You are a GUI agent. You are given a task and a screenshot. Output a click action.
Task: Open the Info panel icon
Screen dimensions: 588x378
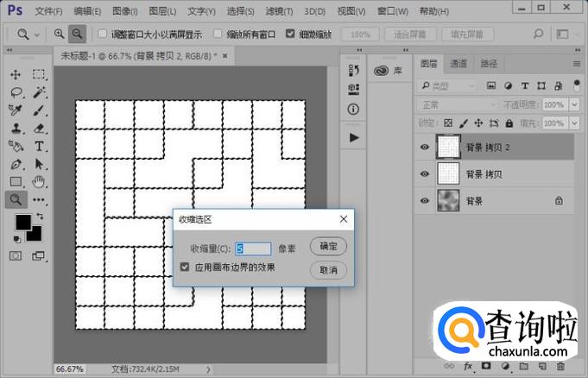click(353, 109)
